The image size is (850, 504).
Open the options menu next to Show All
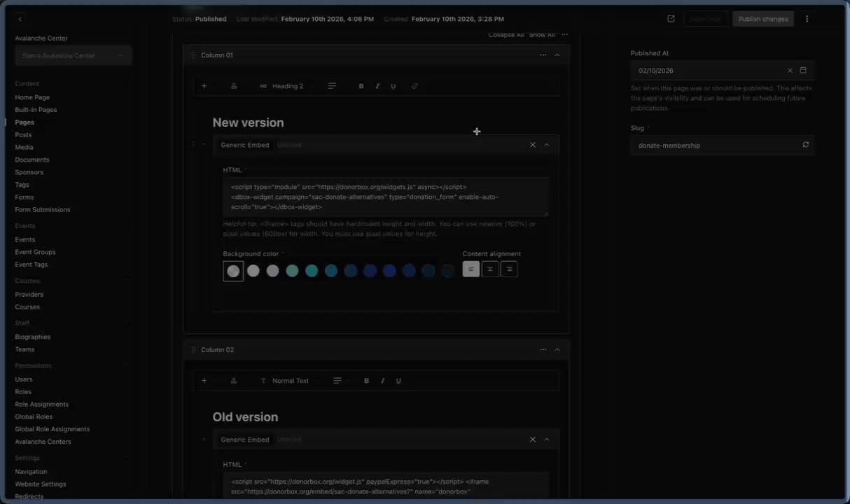click(x=564, y=34)
